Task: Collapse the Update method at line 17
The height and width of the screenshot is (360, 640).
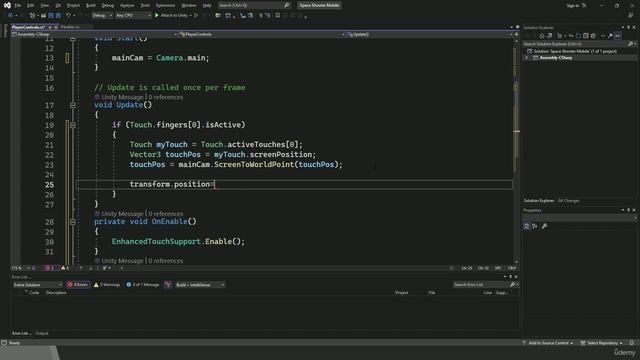Action: (x=73, y=105)
